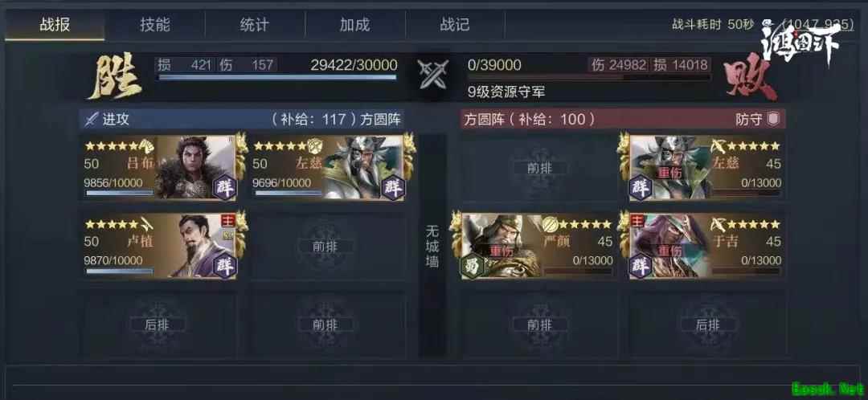Viewport: 868px width, 400px height.
Task: Switch to the 技能 tab
Action: click(x=155, y=25)
